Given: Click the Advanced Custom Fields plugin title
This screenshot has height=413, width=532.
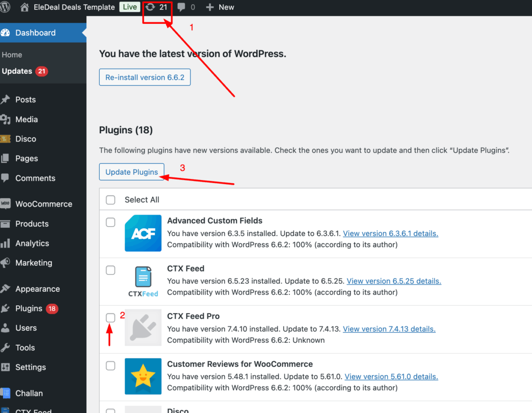Looking at the screenshot, I should [215, 221].
